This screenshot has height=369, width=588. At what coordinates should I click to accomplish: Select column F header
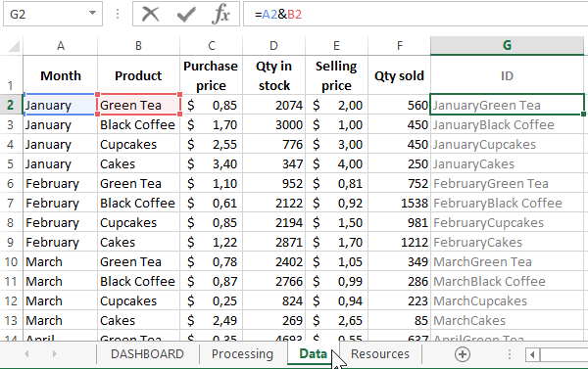400,46
